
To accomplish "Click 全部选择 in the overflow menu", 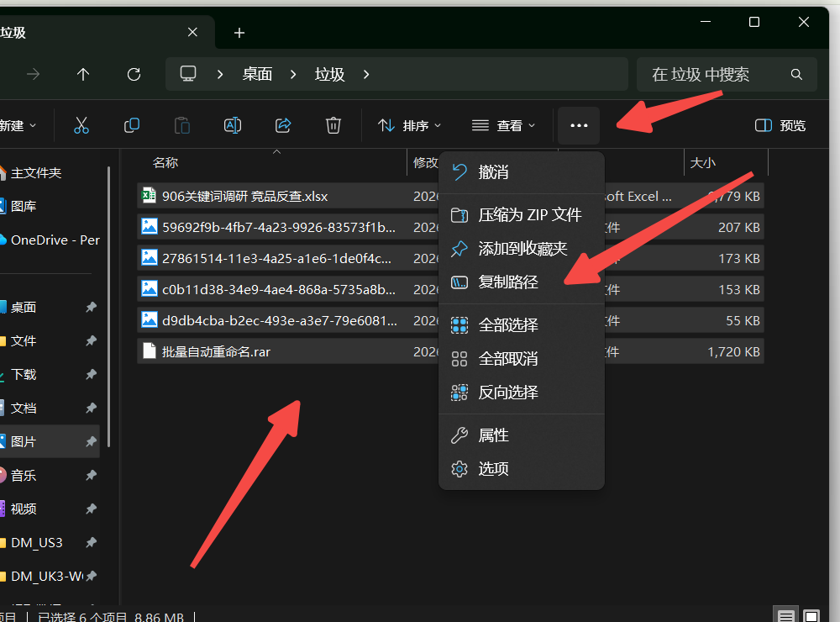I will (508, 325).
